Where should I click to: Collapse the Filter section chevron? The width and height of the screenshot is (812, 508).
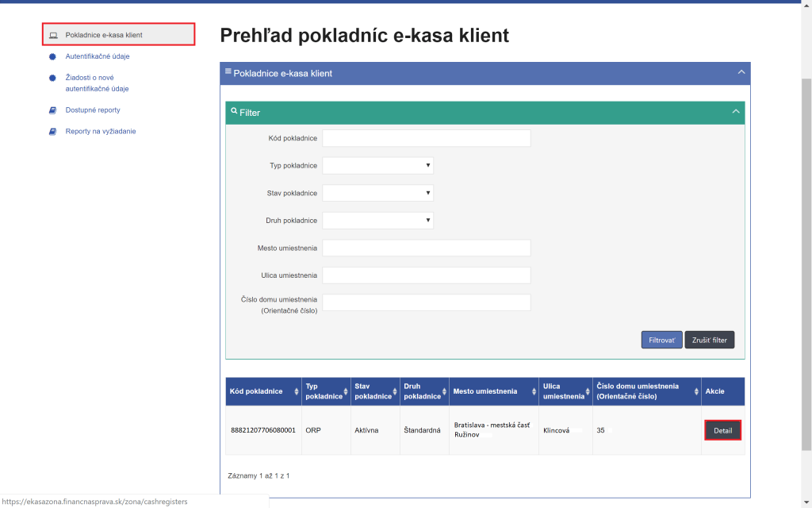pos(735,111)
